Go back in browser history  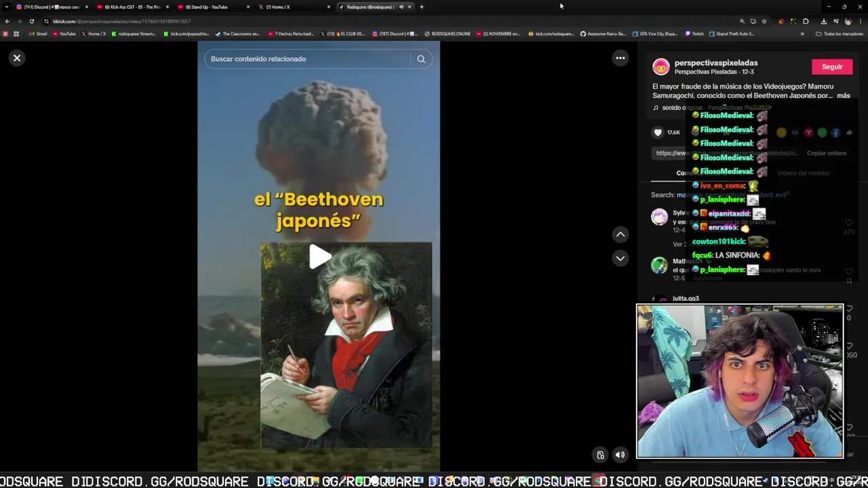pos(7,21)
